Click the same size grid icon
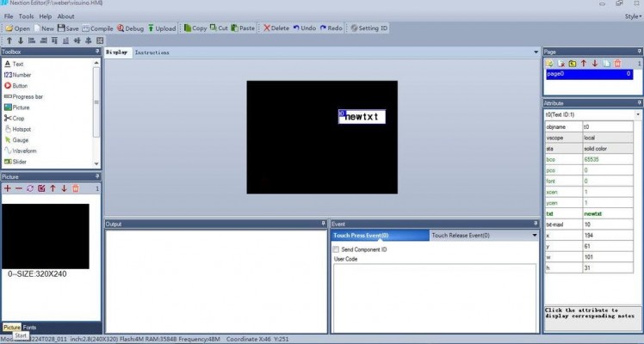The height and width of the screenshot is (344, 644). pos(100,40)
